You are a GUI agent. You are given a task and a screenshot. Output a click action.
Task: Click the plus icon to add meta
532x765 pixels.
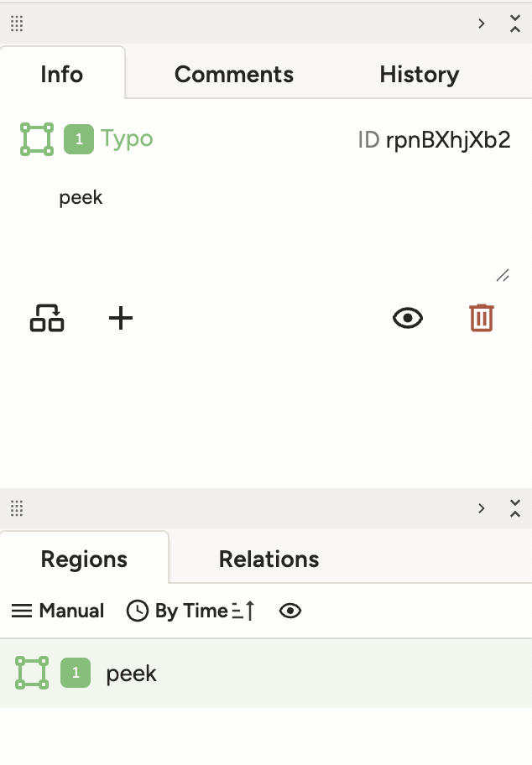pos(122,319)
